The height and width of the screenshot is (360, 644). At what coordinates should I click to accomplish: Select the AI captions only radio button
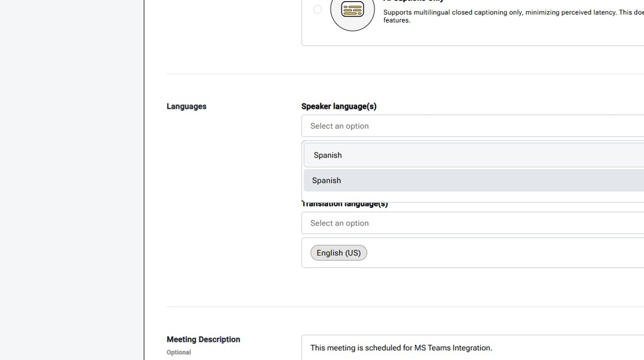(317, 9)
